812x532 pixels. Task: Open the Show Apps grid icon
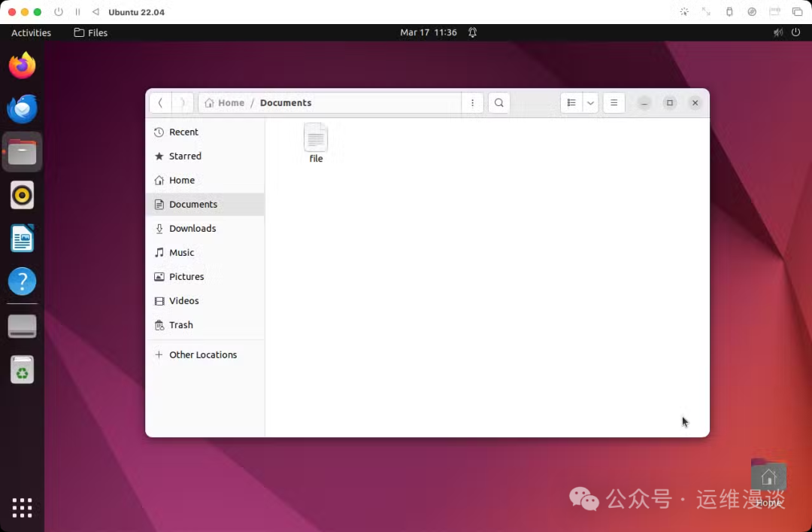[22, 507]
